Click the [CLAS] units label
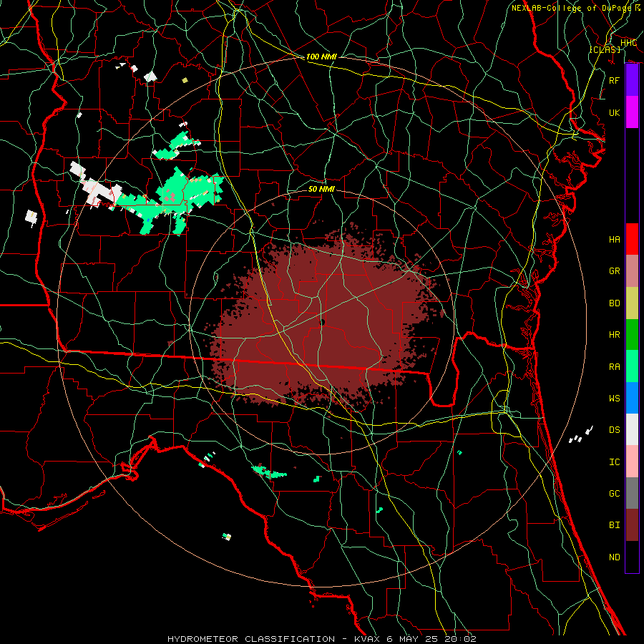 point(605,49)
